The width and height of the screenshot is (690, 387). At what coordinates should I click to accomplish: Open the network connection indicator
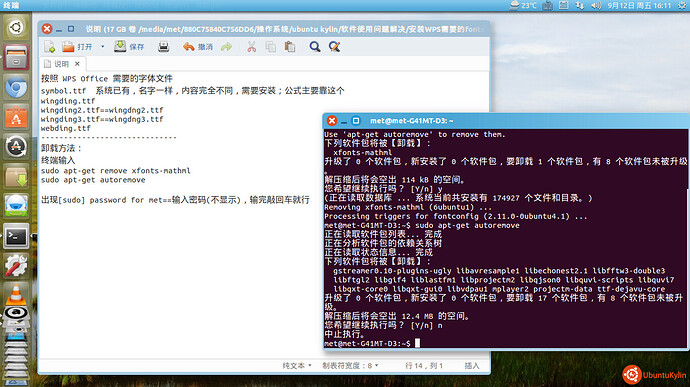point(580,5)
